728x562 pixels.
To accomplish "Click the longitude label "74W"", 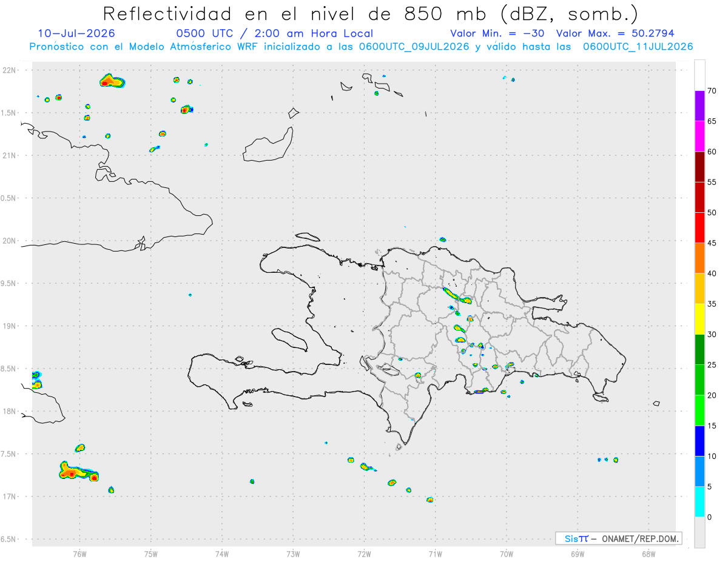I will coord(222,554).
